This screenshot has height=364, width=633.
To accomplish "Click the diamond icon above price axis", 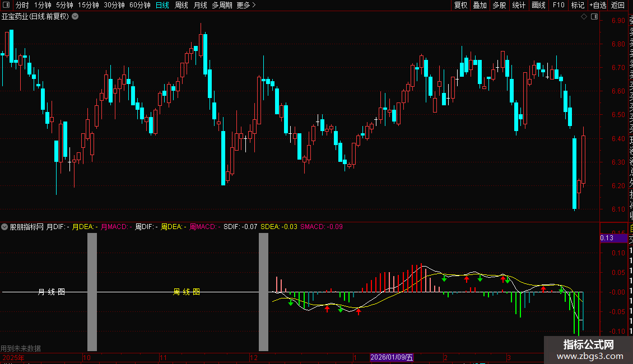I will point(584,17).
